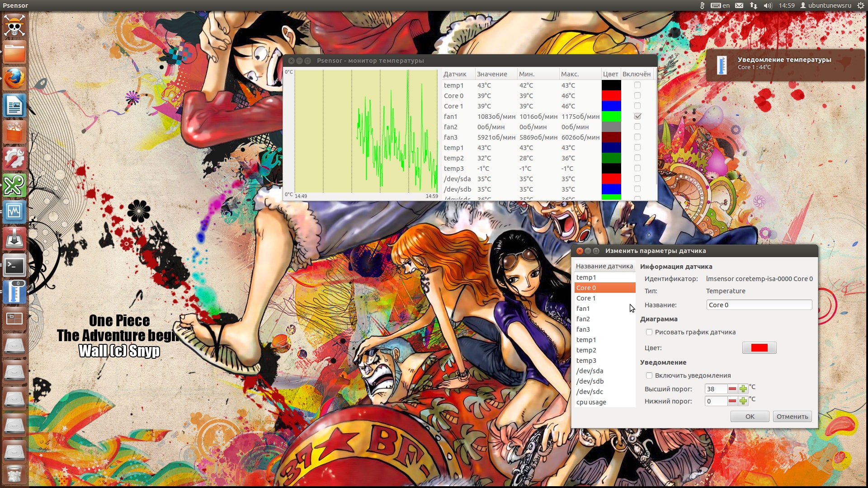Enable the Core 1 checkbox in Psensor table
The height and width of the screenshot is (488, 868).
[x=637, y=106]
